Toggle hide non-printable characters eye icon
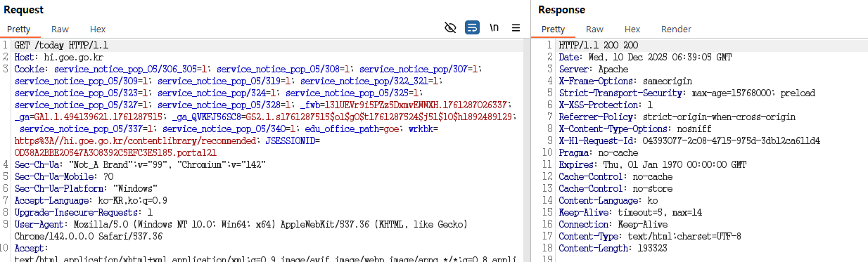The width and height of the screenshot is (868, 262). coord(451,28)
